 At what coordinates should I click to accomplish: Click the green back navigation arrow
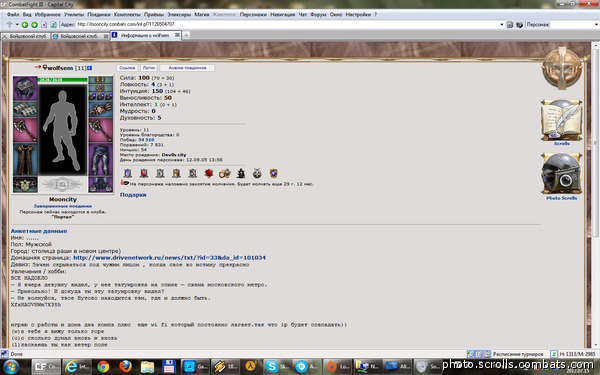pyautogui.click(x=25, y=24)
